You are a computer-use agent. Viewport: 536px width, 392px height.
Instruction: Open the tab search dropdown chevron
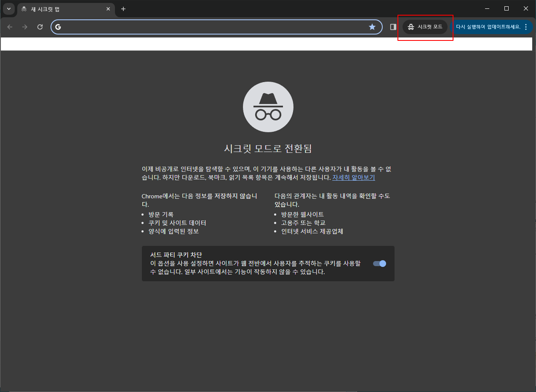click(x=8, y=8)
